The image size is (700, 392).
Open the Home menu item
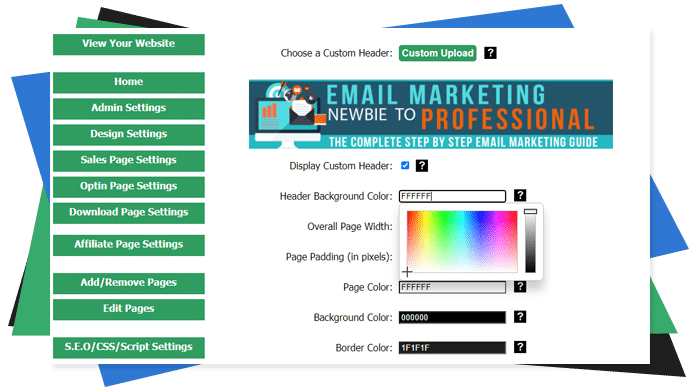(x=129, y=82)
